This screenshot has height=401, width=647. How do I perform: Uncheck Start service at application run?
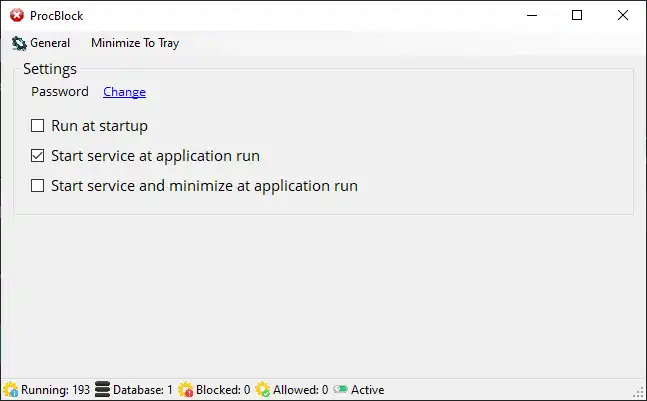pyautogui.click(x=38, y=156)
